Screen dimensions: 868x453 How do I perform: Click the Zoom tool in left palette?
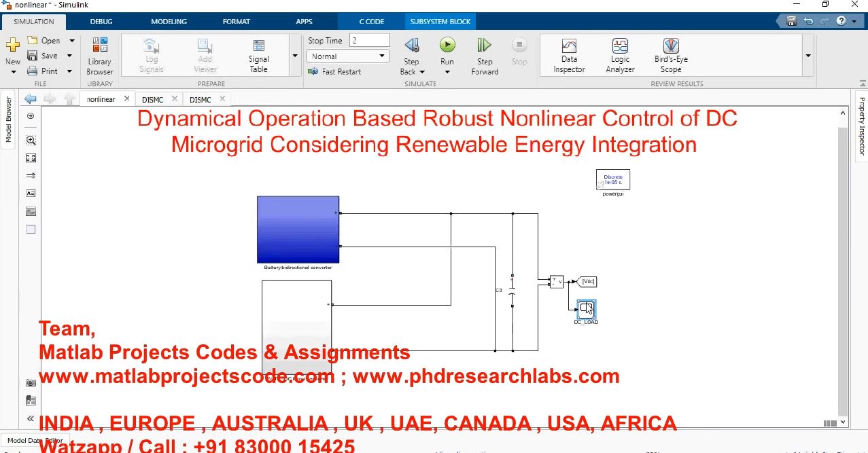coord(31,141)
